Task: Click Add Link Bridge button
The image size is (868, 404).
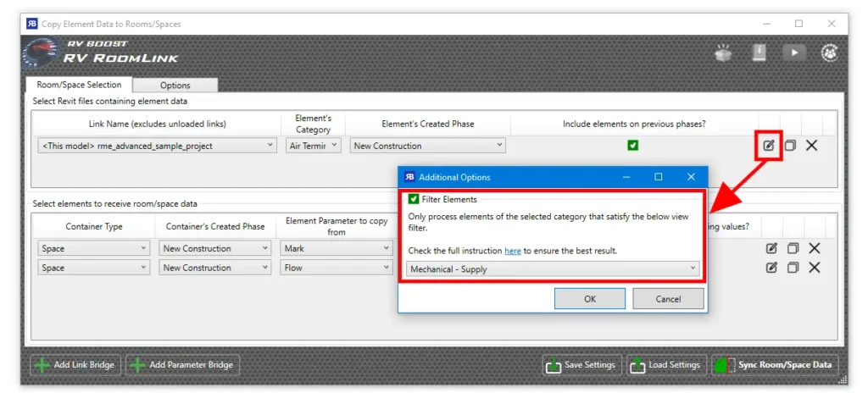Action: pyautogui.click(x=75, y=365)
